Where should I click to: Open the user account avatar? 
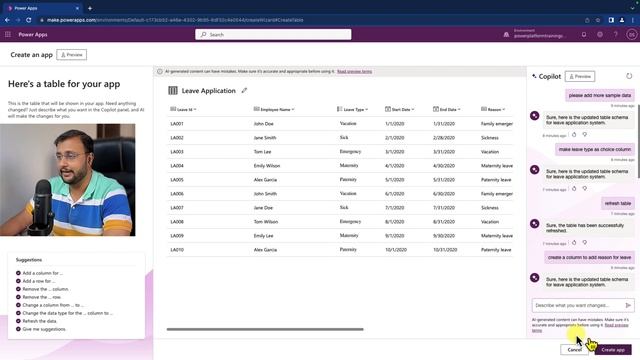[632, 35]
